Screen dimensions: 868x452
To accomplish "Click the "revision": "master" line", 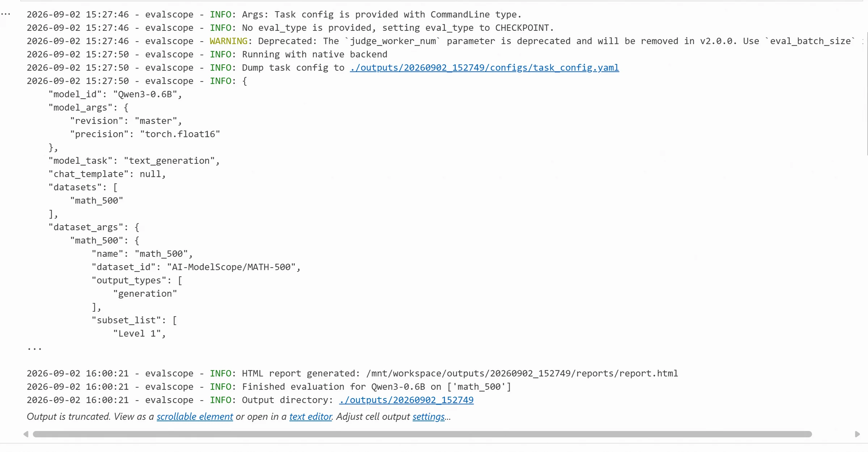I will (x=126, y=121).
